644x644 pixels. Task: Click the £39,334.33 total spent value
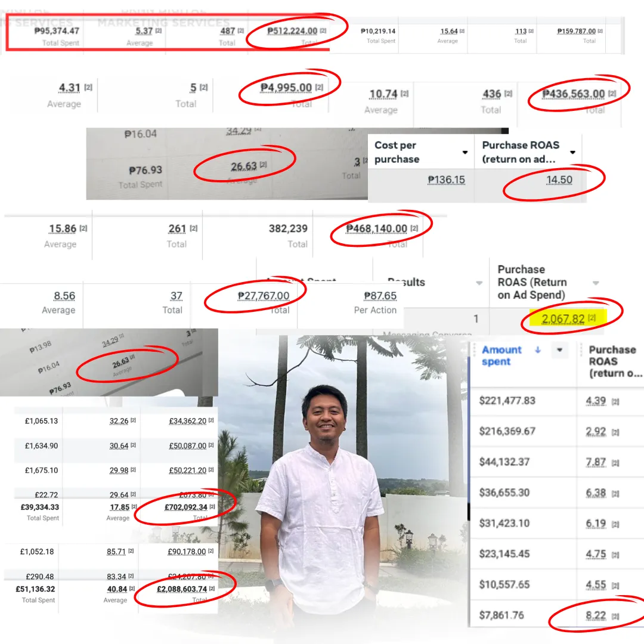click(x=40, y=507)
